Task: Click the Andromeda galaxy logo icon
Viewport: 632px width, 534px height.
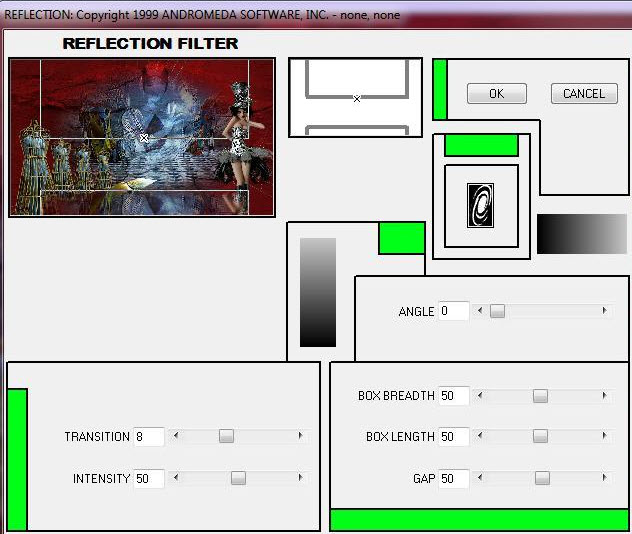Action: 480,206
